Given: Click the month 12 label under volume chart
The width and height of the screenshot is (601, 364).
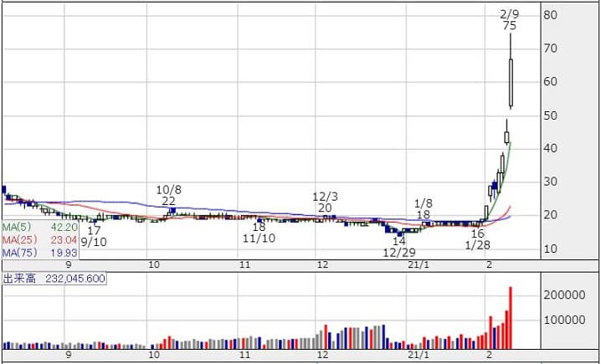Looking at the screenshot, I should 323,354.
